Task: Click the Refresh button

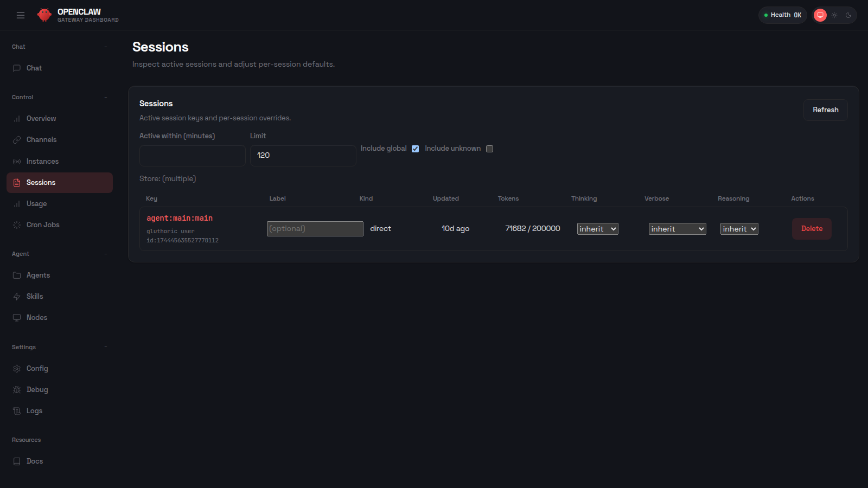Action: click(825, 110)
